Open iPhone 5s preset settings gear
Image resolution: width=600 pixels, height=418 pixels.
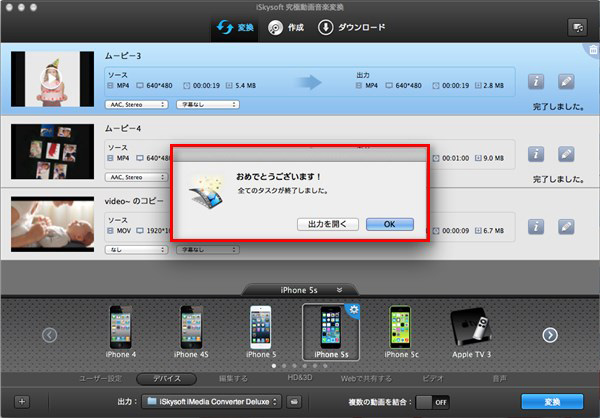point(354,309)
